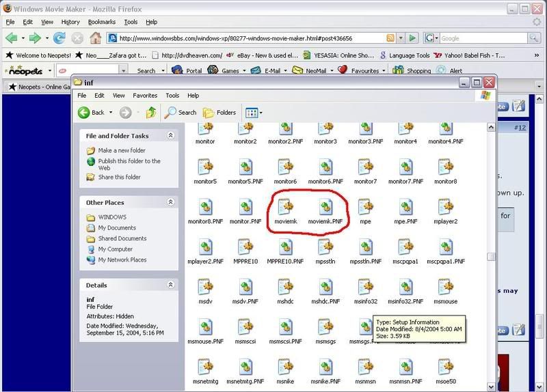Viewport: 547px width, 392px height.
Task: Click the Neopets toolbar Portal button
Action: (187, 70)
